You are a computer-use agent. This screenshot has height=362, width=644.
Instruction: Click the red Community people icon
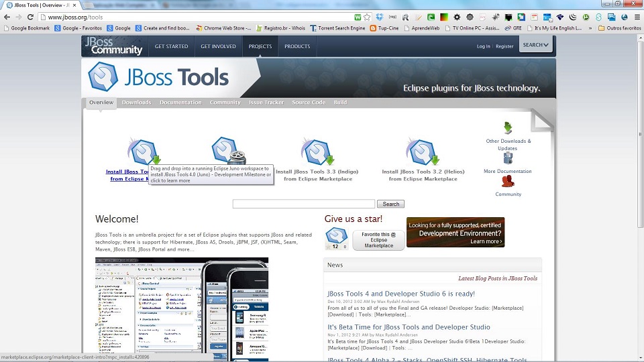[508, 181]
